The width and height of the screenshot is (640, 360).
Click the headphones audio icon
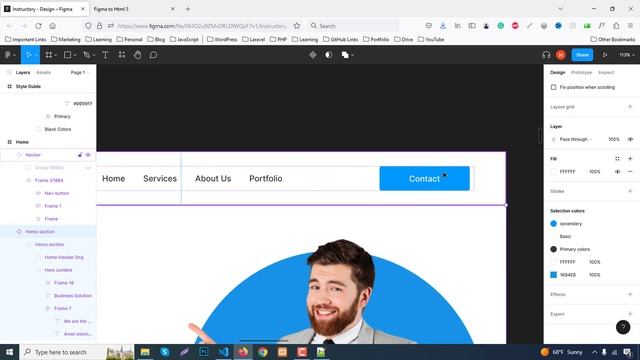546,55
